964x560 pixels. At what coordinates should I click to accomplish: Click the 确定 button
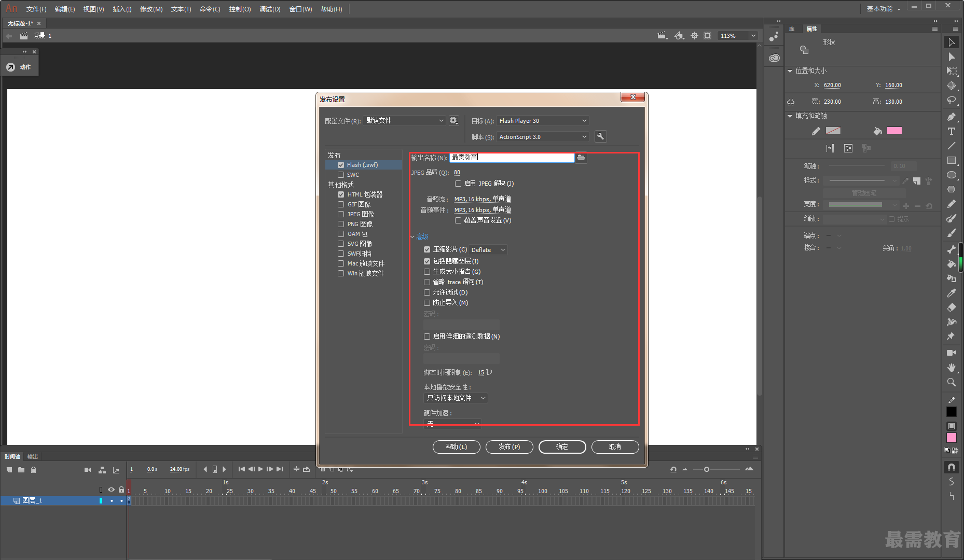[x=562, y=447]
